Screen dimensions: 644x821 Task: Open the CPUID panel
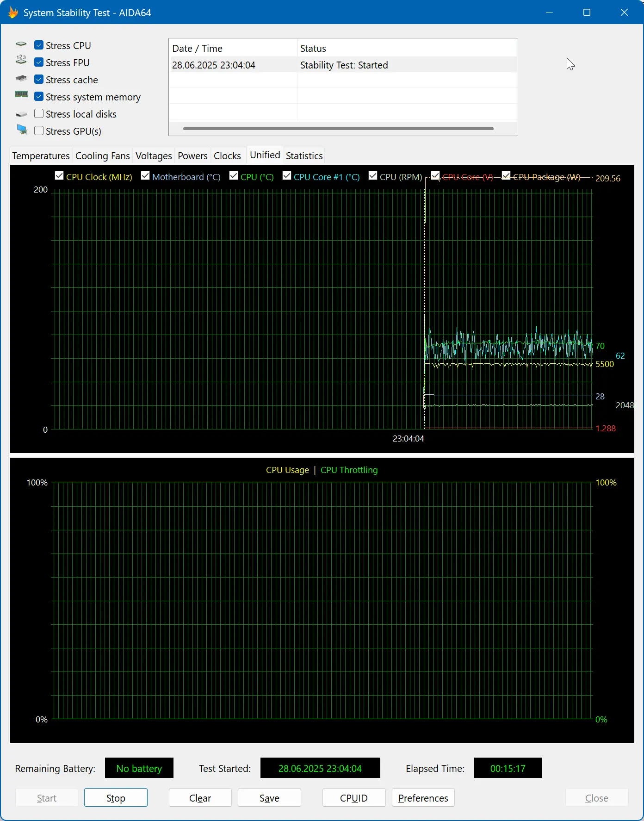354,798
